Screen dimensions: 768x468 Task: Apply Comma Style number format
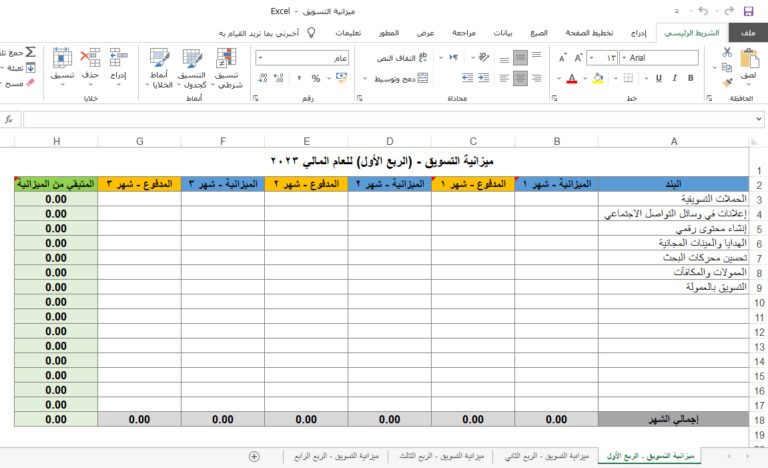(299, 78)
